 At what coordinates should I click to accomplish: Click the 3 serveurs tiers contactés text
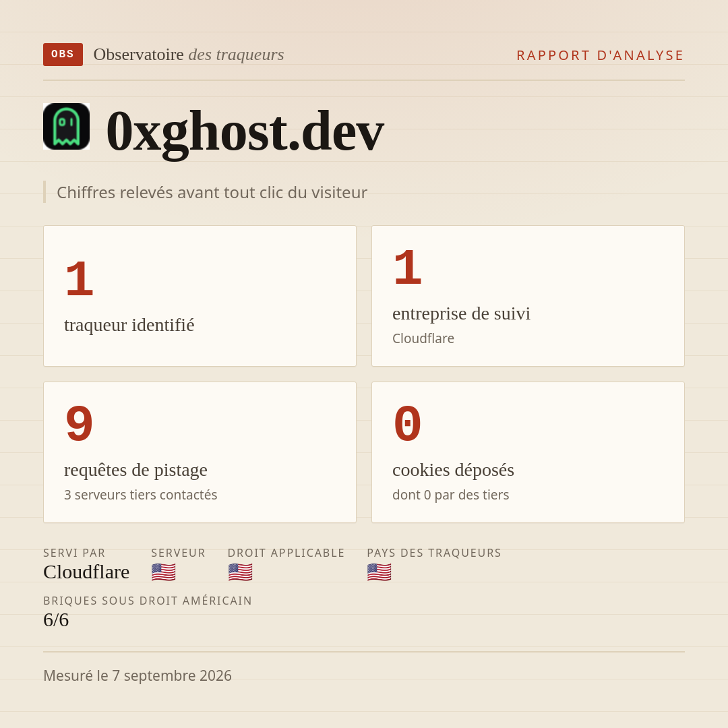[141, 495]
